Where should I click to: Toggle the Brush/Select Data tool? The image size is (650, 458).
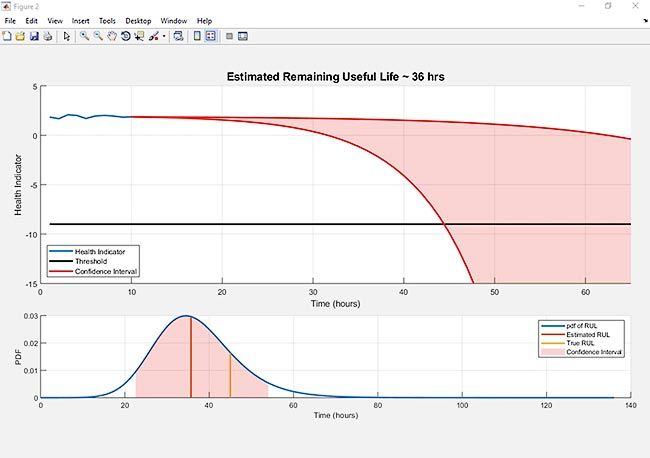pos(154,36)
